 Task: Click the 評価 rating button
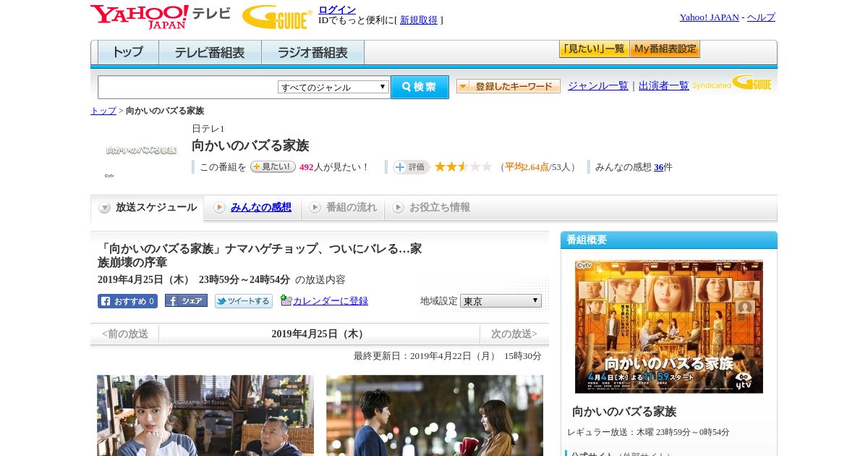tap(411, 167)
